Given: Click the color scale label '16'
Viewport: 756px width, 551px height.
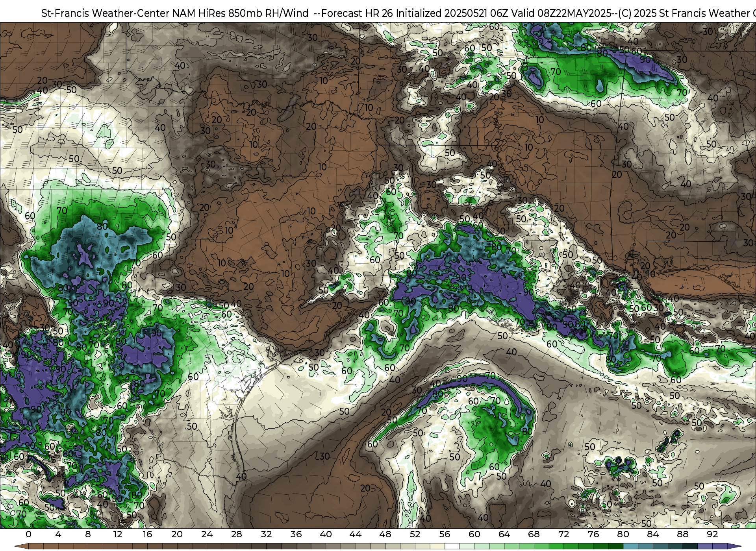Looking at the screenshot, I should click(x=147, y=534).
